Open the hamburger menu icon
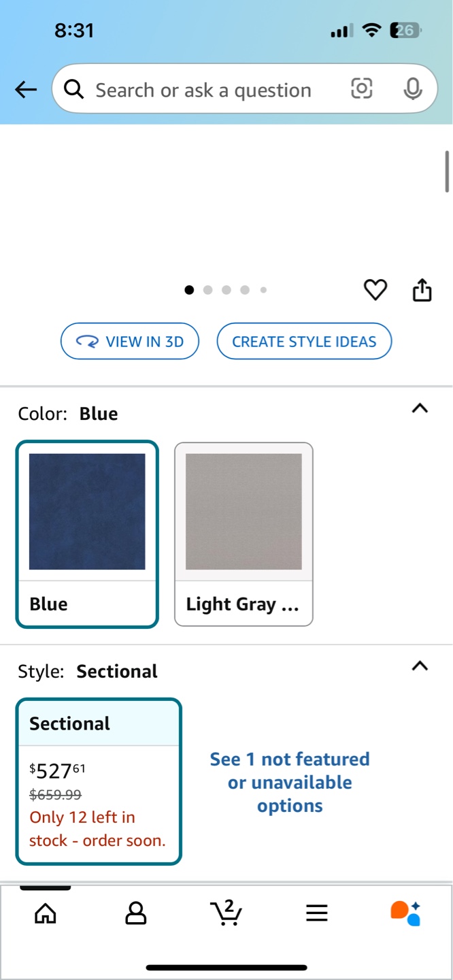Viewport: 453px width, 980px height. (317, 913)
